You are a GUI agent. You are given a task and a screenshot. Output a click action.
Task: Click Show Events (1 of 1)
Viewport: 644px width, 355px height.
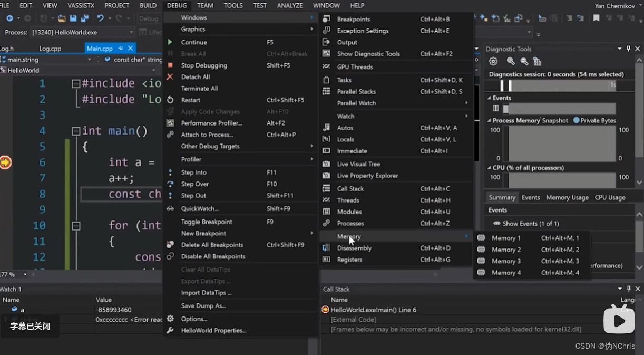coord(530,224)
